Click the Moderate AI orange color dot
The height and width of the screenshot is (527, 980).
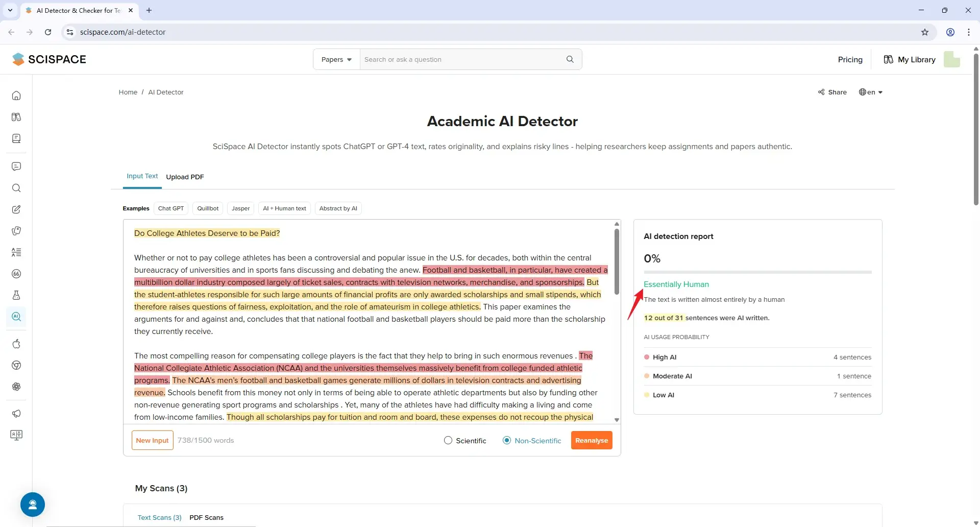(x=647, y=376)
